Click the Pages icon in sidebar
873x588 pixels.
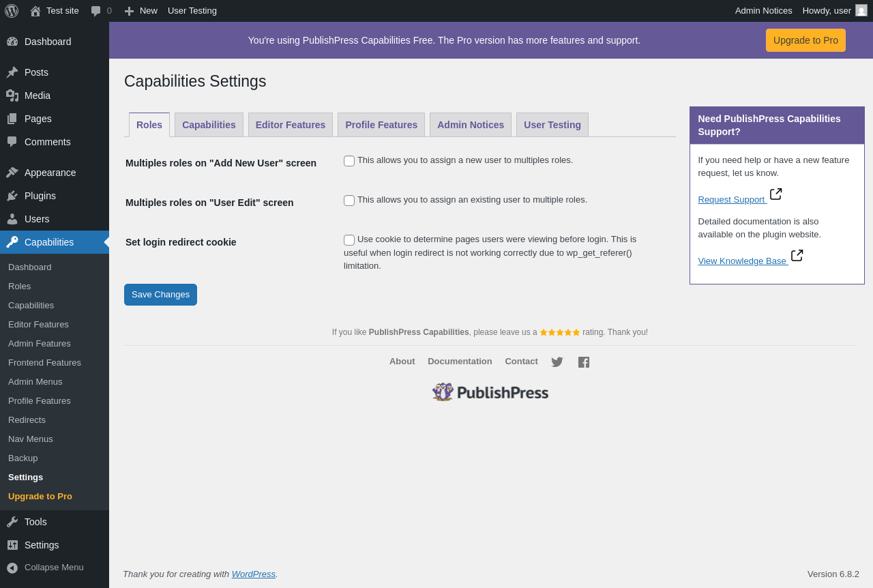[x=12, y=119]
